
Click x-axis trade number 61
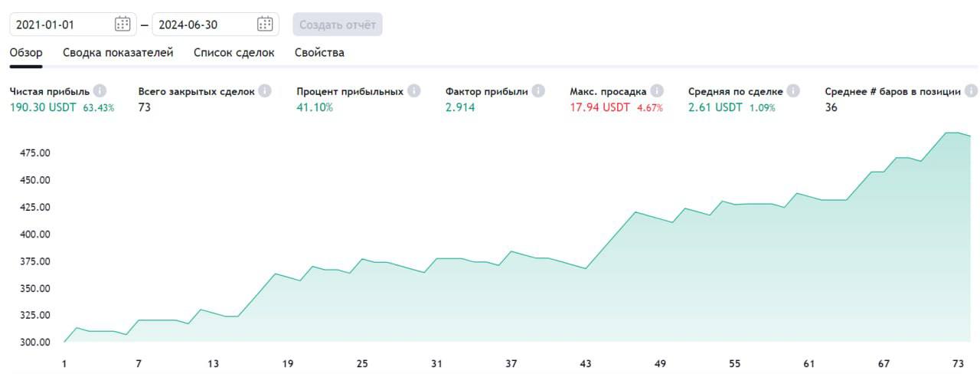809,363
